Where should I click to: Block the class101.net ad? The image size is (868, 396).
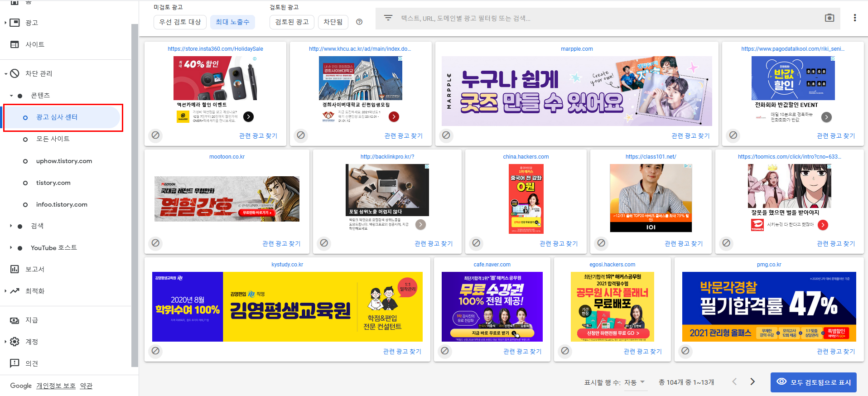pyautogui.click(x=601, y=243)
